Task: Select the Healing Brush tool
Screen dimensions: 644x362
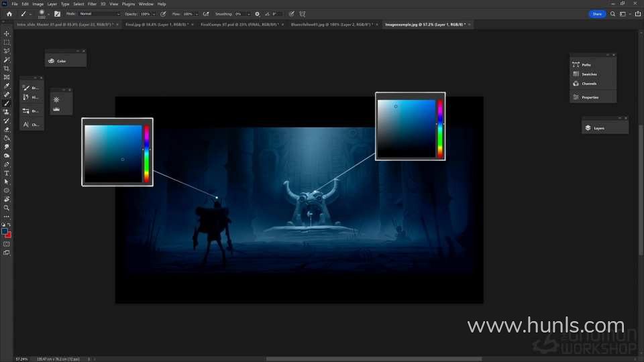Action: tap(7, 95)
